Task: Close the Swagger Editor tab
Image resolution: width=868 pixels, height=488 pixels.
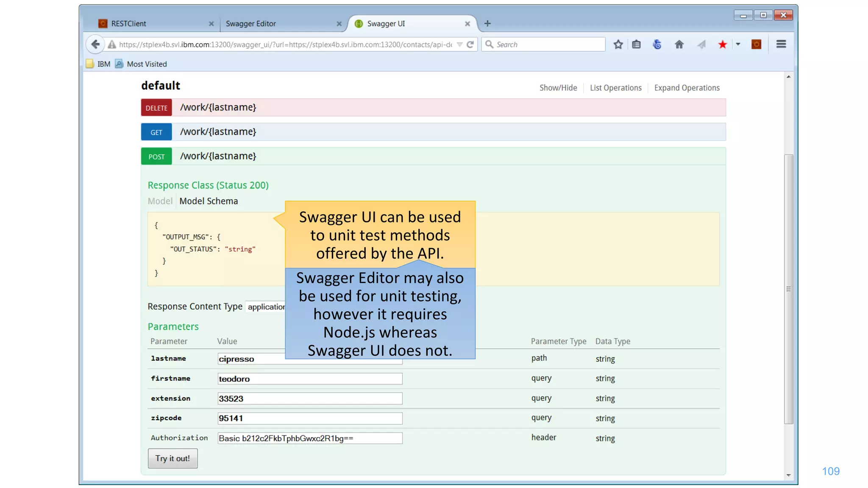Action: point(339,24)
